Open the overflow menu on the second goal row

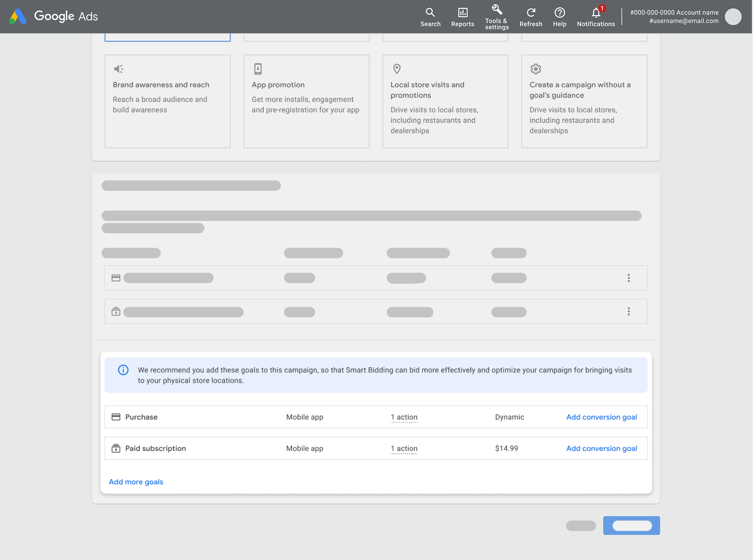click(629, 311)
